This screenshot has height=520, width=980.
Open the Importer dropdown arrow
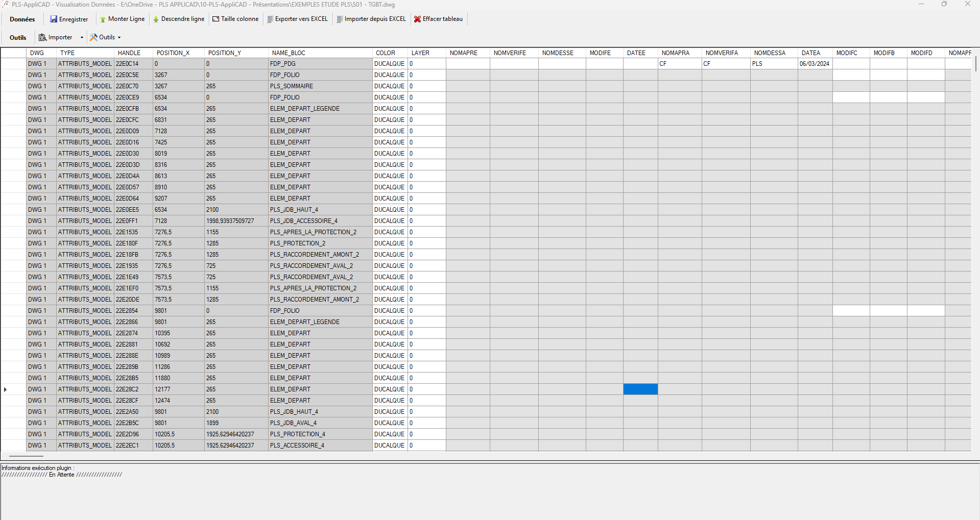click(x=81, y=37)
